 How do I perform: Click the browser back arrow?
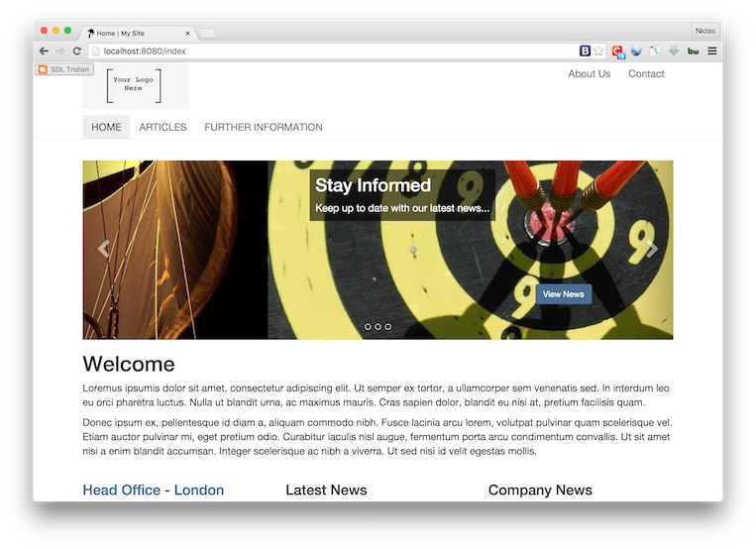tap(44, 51)
